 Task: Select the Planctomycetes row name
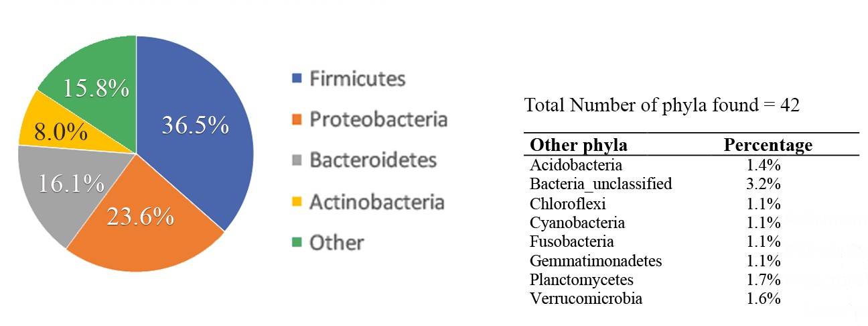(x=581, y=280)
